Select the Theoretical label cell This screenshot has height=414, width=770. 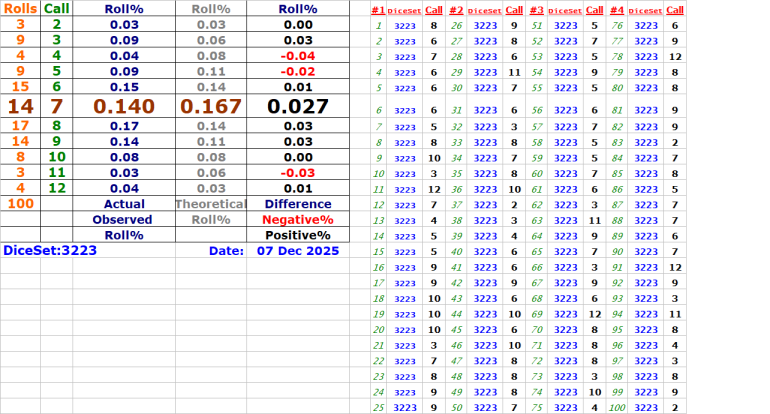pos(210,203)
